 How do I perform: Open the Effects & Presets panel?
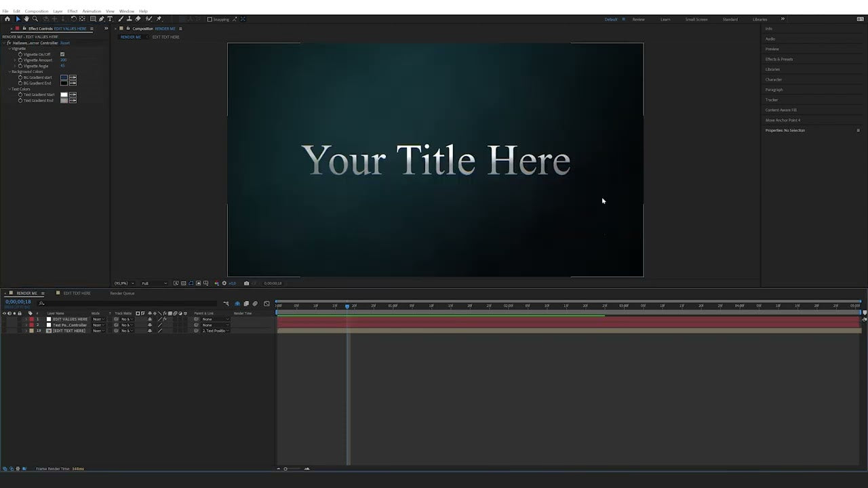(779, 59)
